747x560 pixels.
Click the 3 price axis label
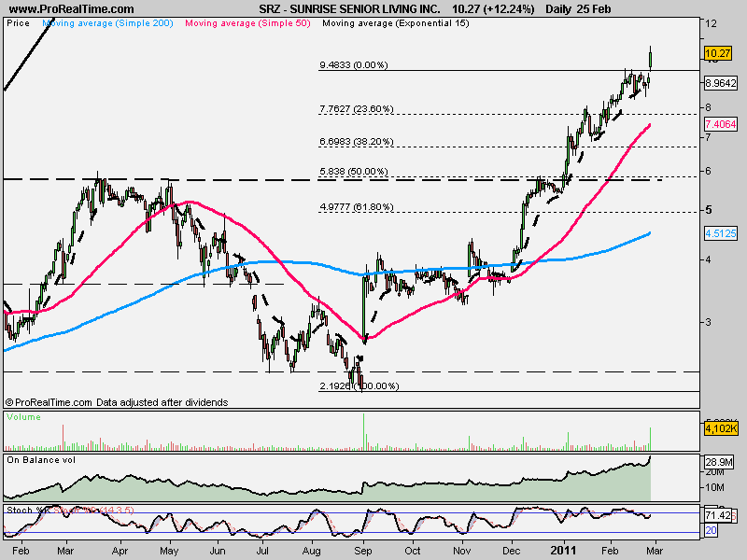tap(709, 322)
